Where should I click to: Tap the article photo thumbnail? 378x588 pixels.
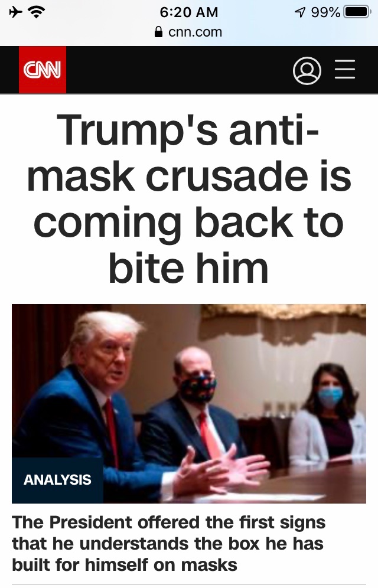(188, 403)
